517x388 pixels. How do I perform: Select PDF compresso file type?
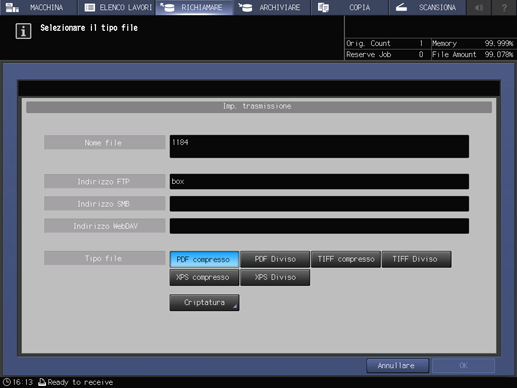[204, 259]
